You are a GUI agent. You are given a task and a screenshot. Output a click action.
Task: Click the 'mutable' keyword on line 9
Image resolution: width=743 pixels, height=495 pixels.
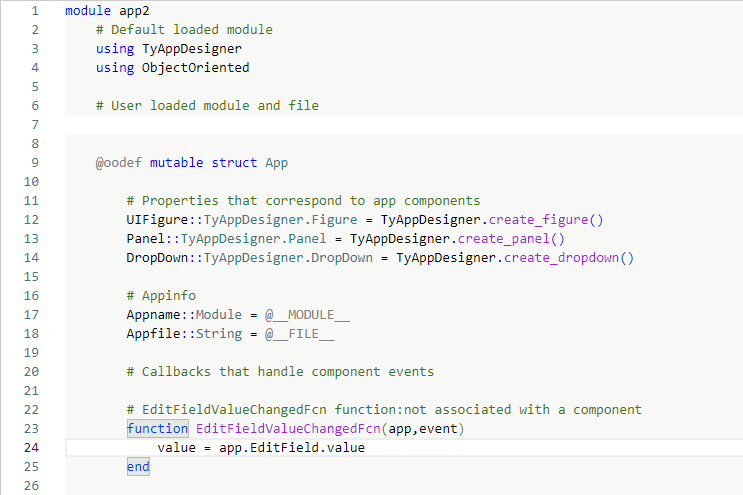(x=176, y=162)
